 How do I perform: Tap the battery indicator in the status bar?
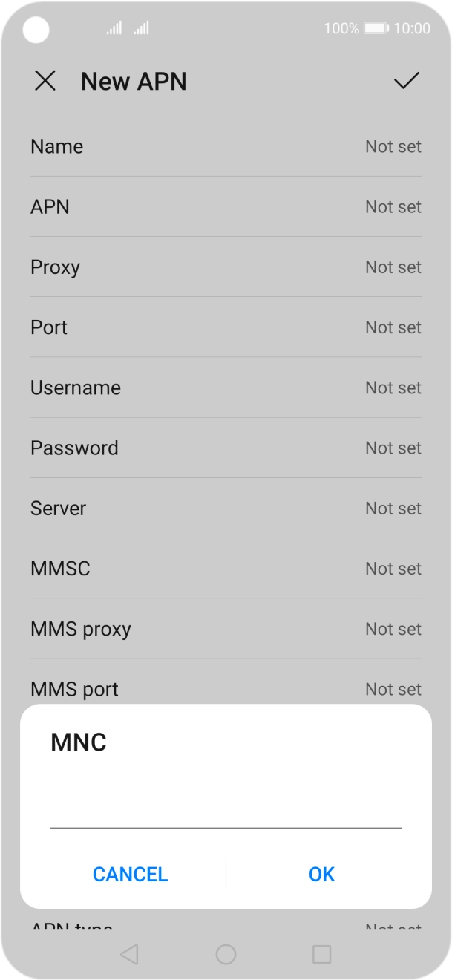(x=375, y=28)
